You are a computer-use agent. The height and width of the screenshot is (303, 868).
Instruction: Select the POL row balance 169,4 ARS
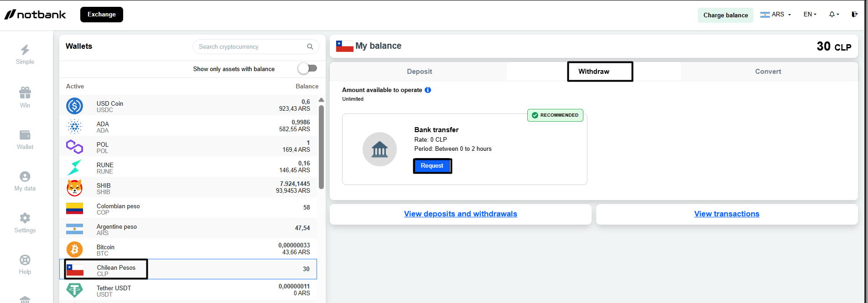tap(296, 150)
